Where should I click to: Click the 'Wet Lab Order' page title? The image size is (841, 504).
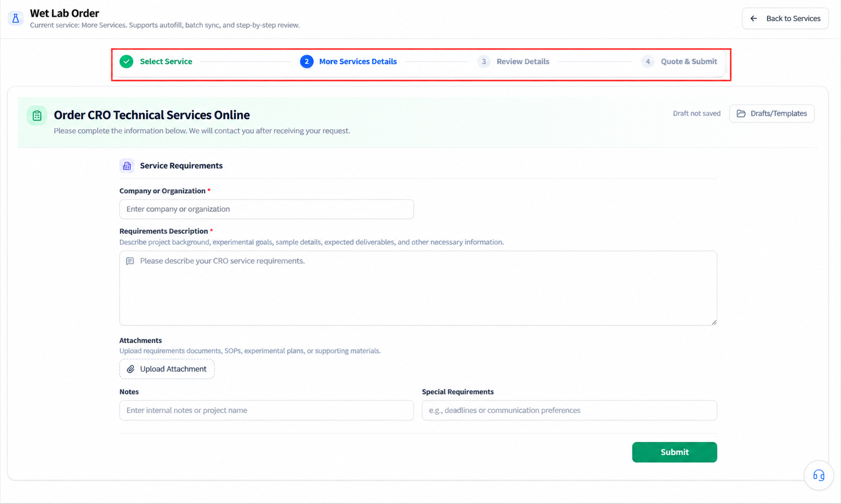tap(64, 13)
